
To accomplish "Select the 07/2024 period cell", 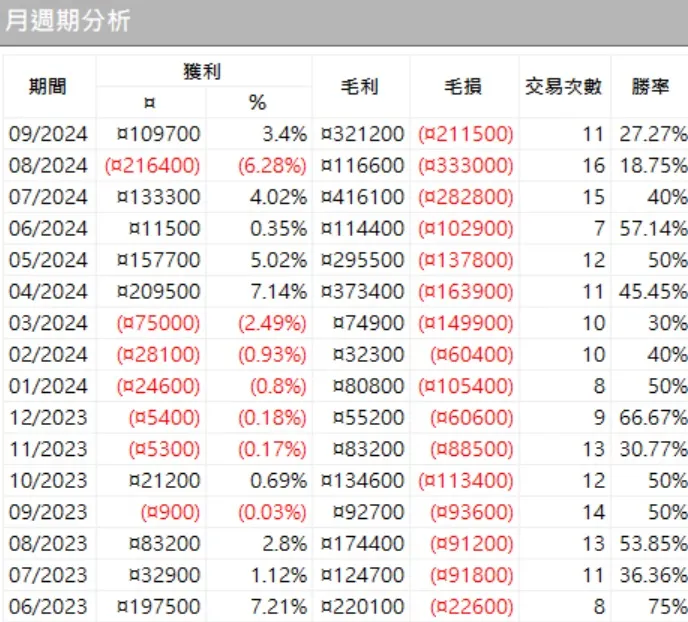I will coord(48,197).
